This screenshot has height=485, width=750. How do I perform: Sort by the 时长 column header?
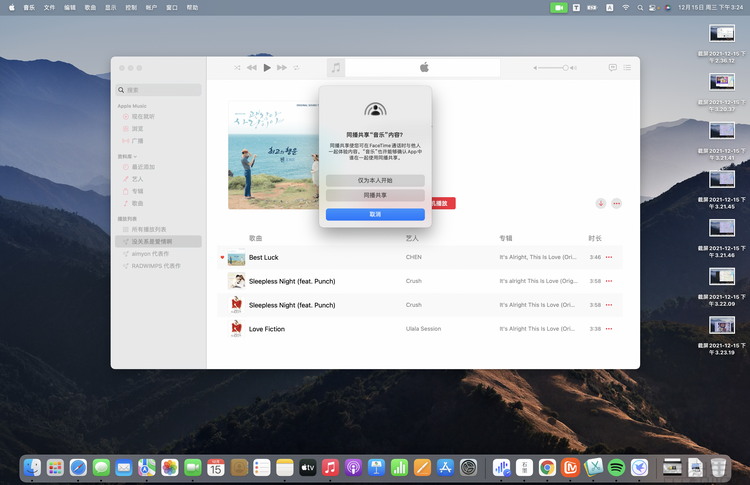point(595,238)
